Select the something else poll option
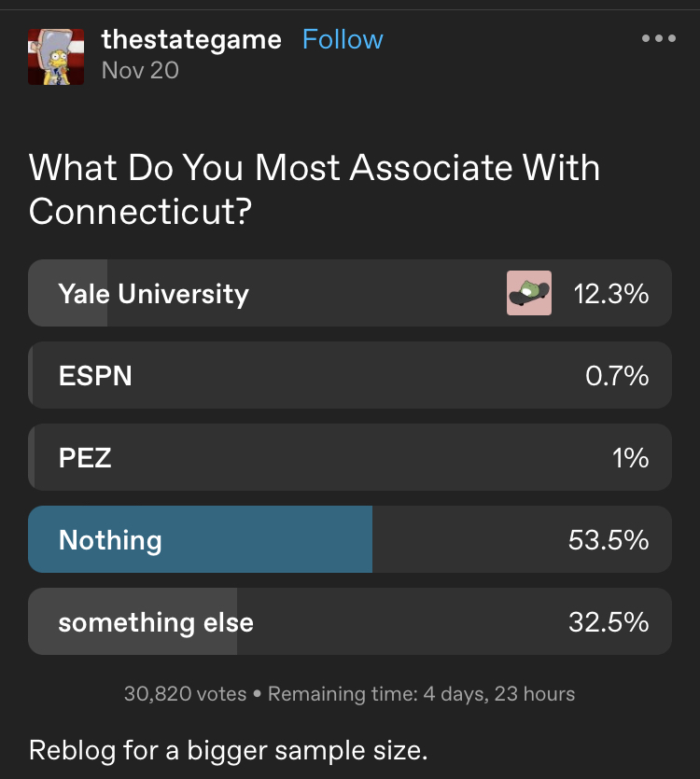The height and width of the screenshot is (779, 700). (x=350, y=621)
